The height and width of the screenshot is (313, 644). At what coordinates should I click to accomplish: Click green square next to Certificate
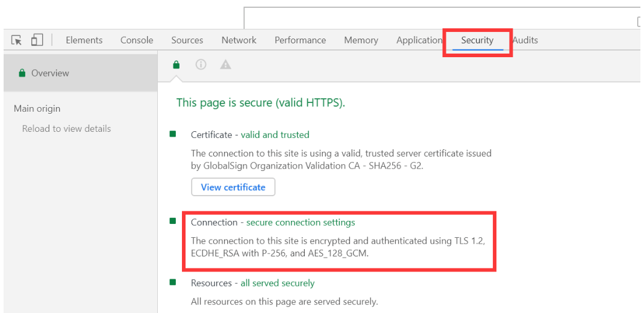click(x=173, y=134)
